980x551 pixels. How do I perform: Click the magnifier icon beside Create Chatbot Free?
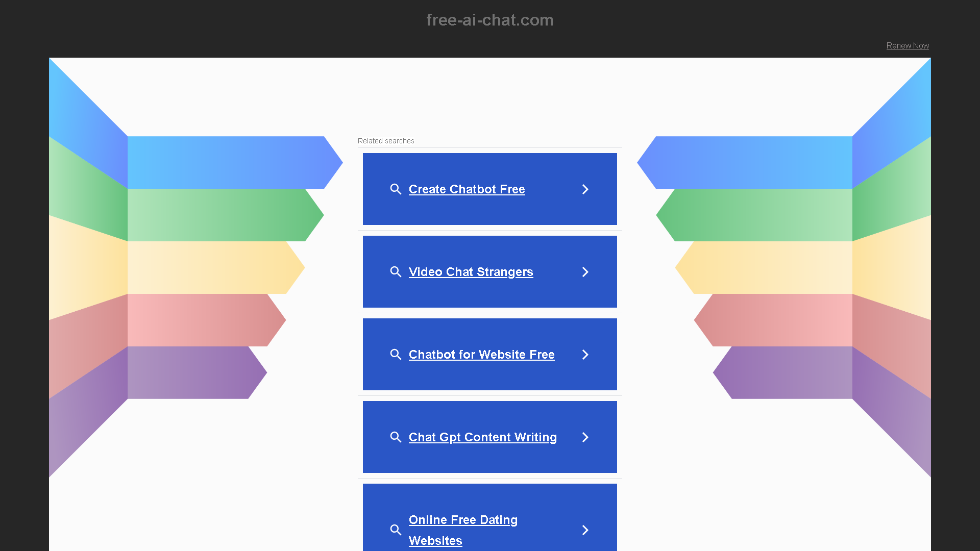tap(396, 189)
